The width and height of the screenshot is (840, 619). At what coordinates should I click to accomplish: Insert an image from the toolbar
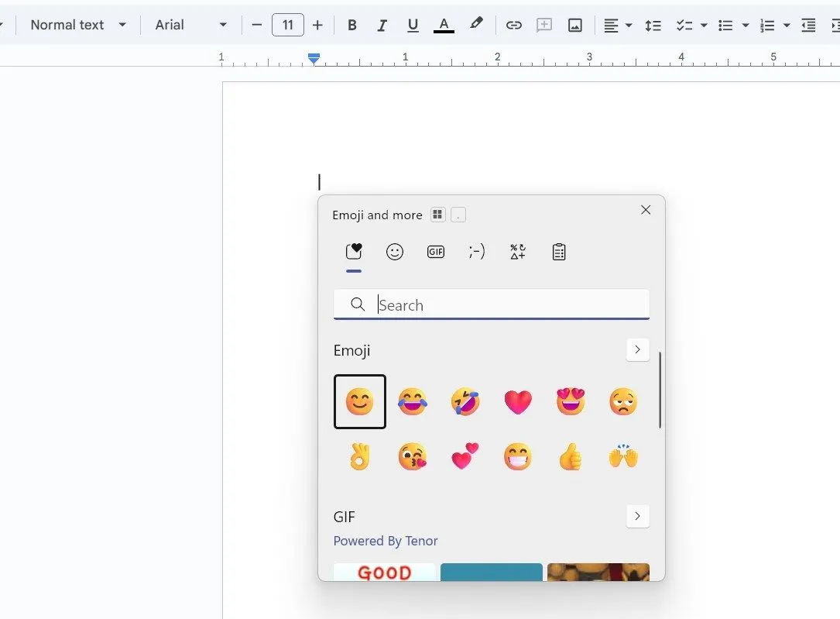(574, 25)
